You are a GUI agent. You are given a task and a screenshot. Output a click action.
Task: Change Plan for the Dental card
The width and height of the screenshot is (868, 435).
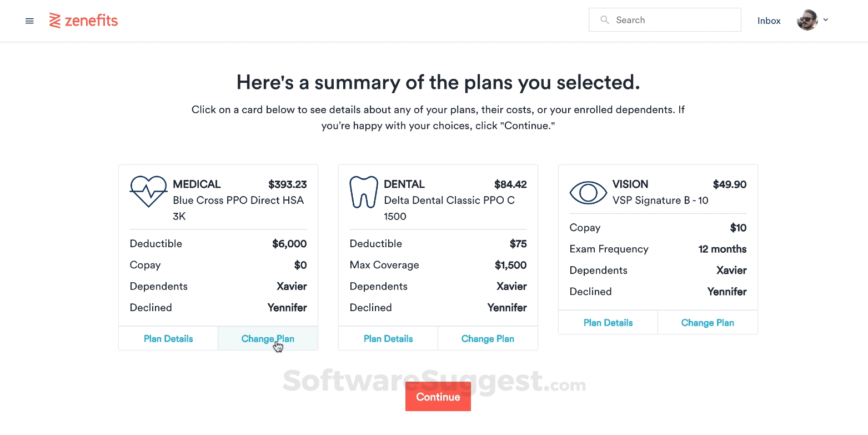(x=488, y=338)
